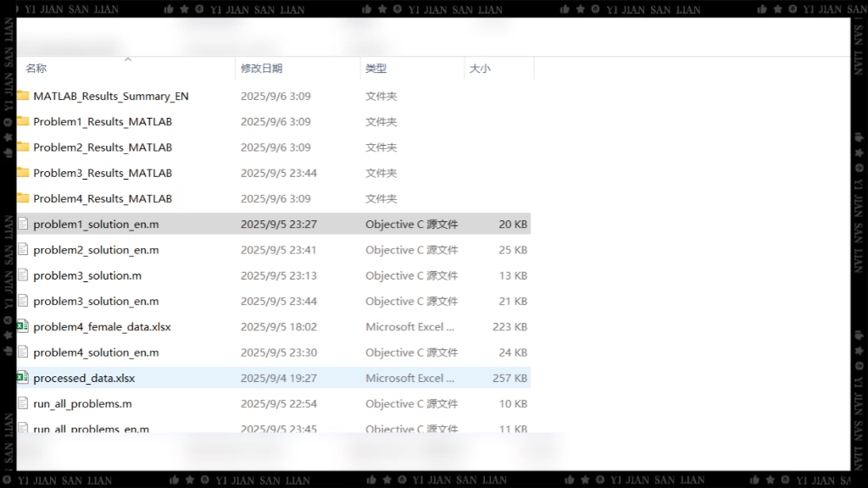The image size is (868, 488).
Task: Click the Excel icon of processed_data.xlsx
Action: [x=23, y=377]
